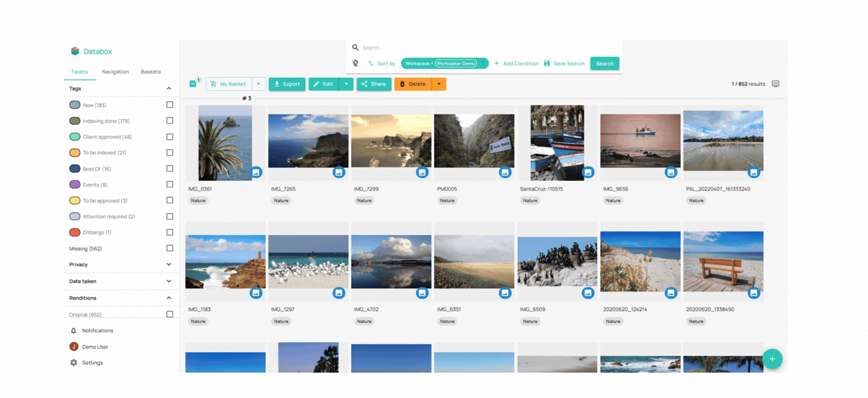Open the Delete button dropdown arrow
This screenshot has width=868, height=398.
(x=439, y=84)
